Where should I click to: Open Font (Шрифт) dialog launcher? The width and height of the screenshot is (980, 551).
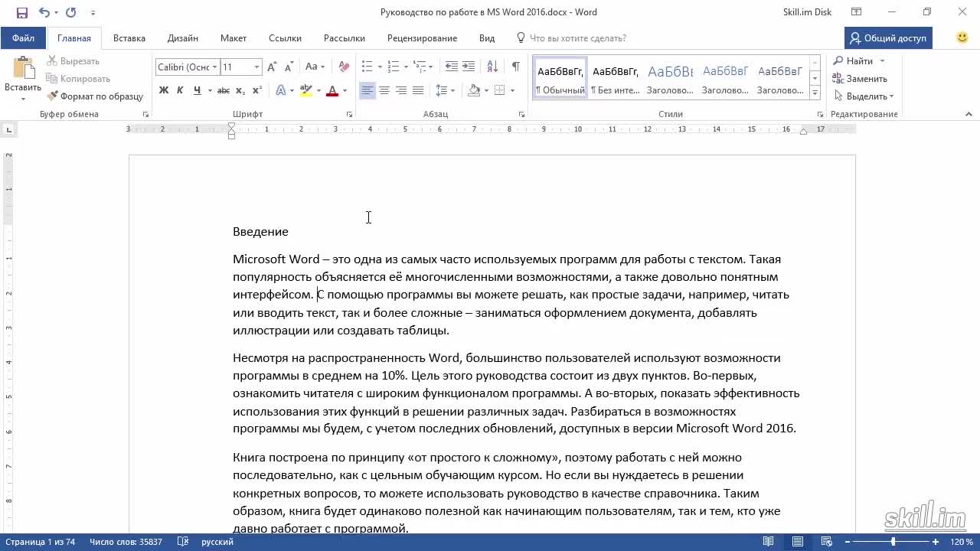pos(350,114)
